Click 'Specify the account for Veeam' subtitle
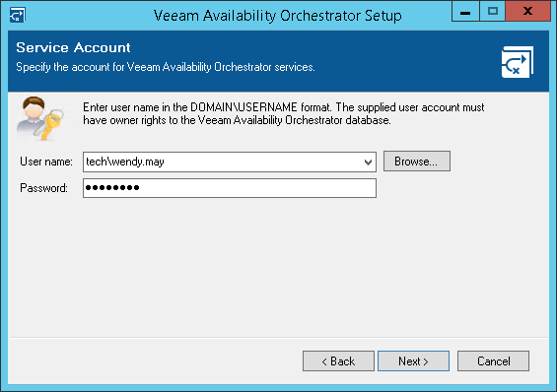Viewport: 557px width, 392px height. 166,67
